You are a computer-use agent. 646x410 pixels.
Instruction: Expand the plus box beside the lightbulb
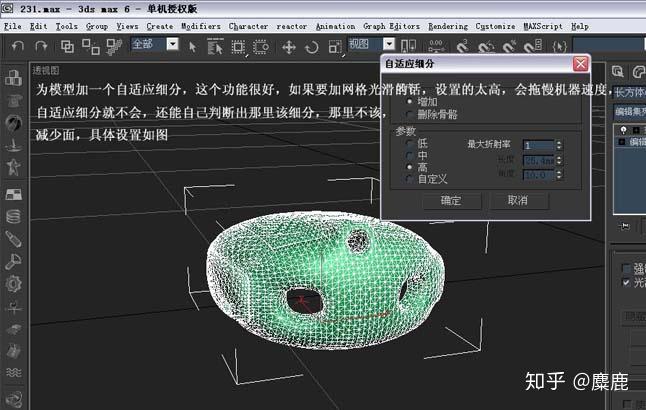(636, 130)
